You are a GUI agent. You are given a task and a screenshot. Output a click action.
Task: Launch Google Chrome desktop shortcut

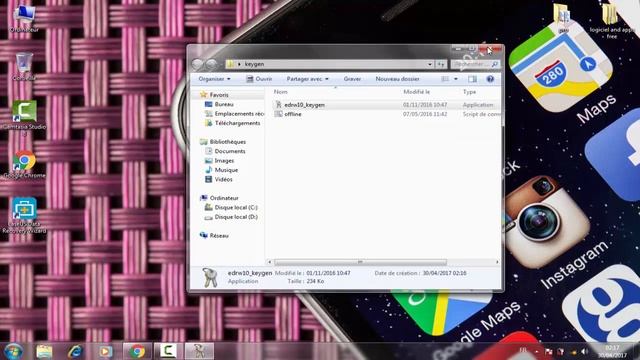(24, 164)
